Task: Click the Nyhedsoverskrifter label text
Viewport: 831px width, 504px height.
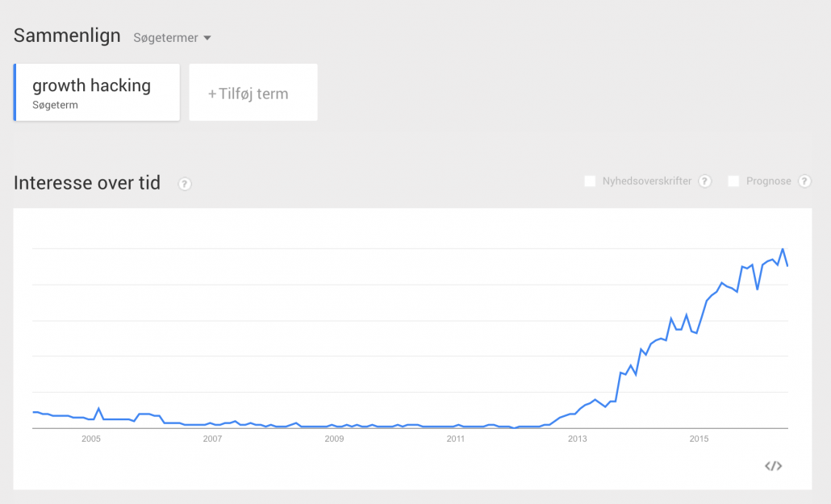Action: pyautogui.click(x=646, y=181)
